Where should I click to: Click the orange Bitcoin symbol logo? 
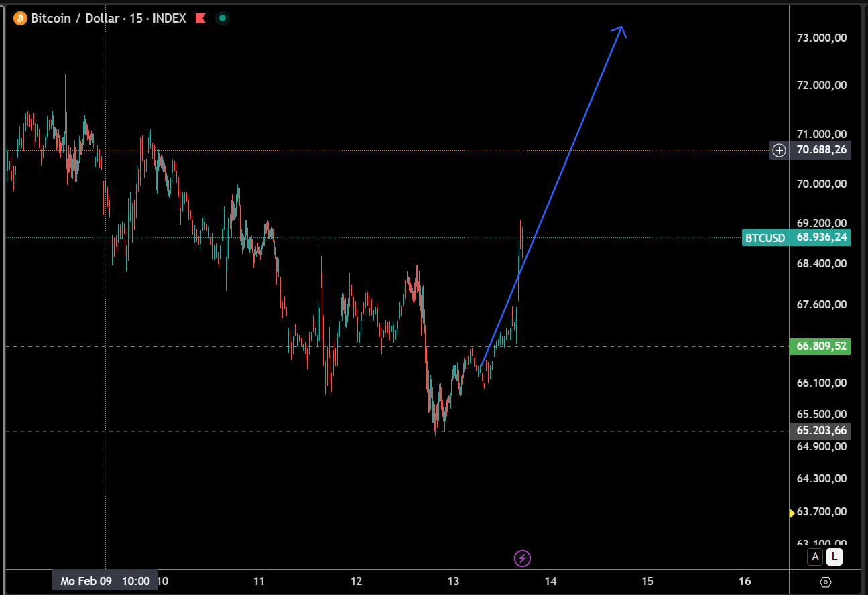pos(20,19)
